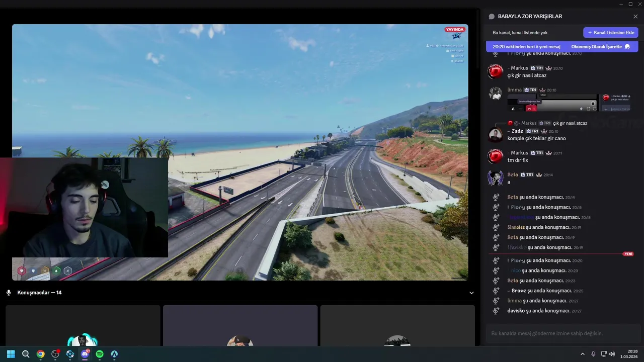The width and height of the screenshot is (644, 362).
Task: Click the taskbar microphone tray icon
Action: click(x=593, y=354)
